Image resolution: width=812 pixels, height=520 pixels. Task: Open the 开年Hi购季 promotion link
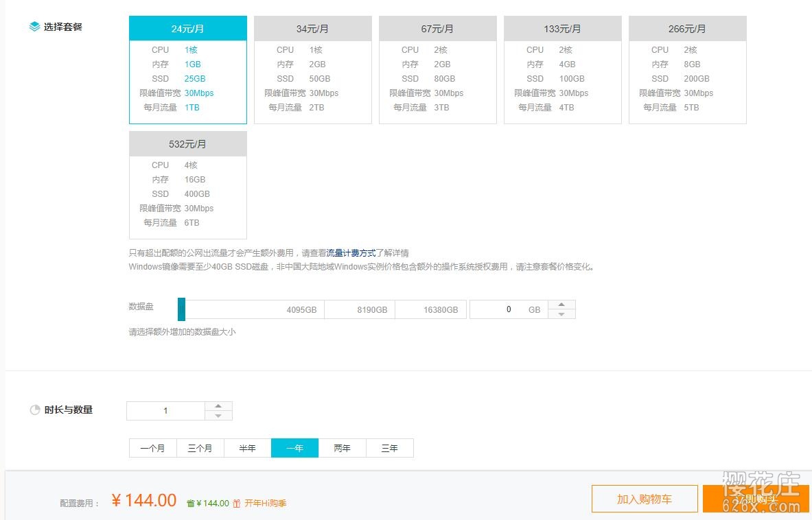click(265, 503)
